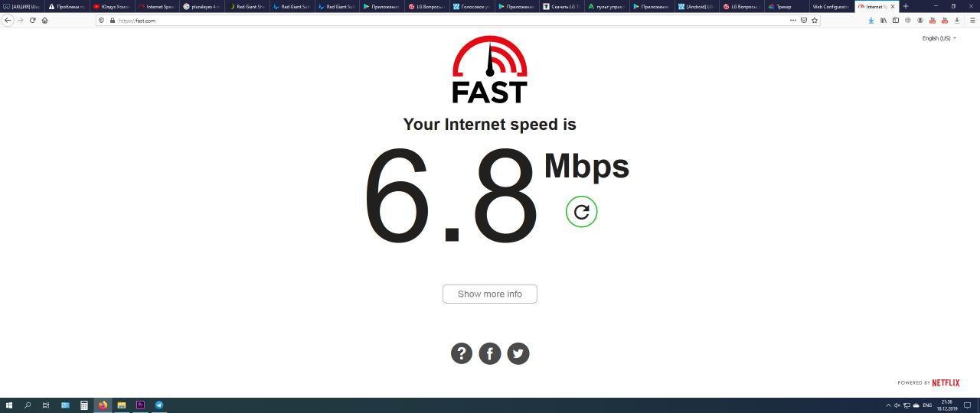
Task: Show Firefox downloads panel
Action: point(871,21)
